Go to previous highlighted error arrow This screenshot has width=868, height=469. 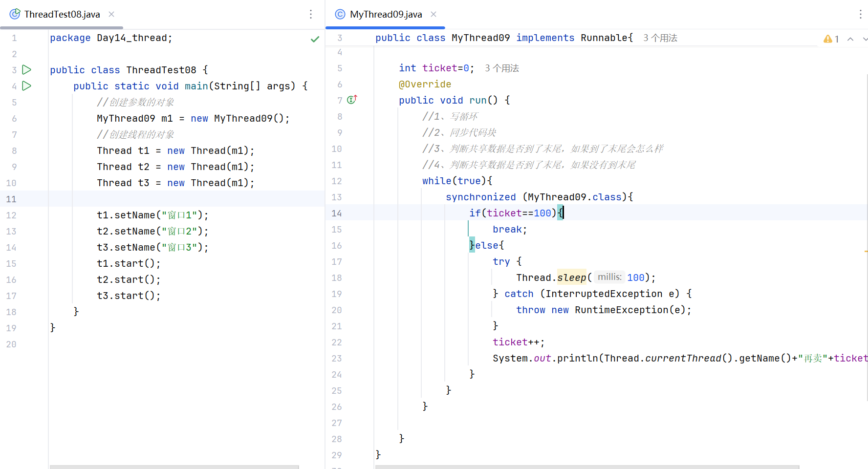850,39
